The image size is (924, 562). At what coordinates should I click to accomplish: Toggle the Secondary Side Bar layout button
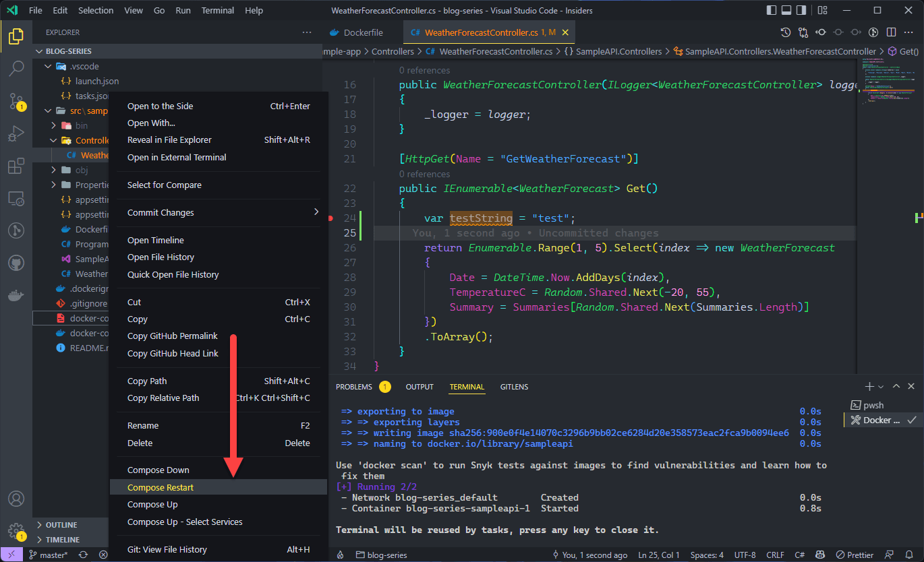click(802, 11)
